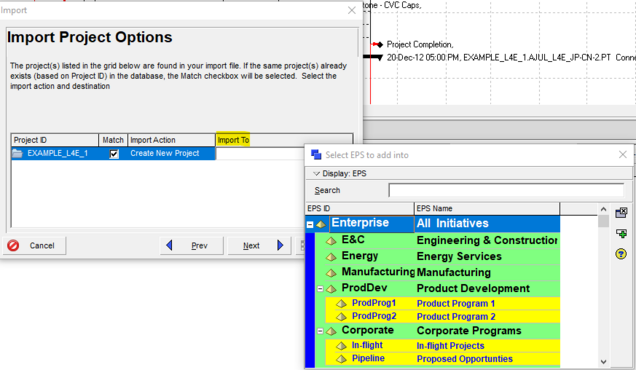Click the ProdProg1 EPS node icon
The height and width of the screenshot is (370, 636).
[342, 303]
